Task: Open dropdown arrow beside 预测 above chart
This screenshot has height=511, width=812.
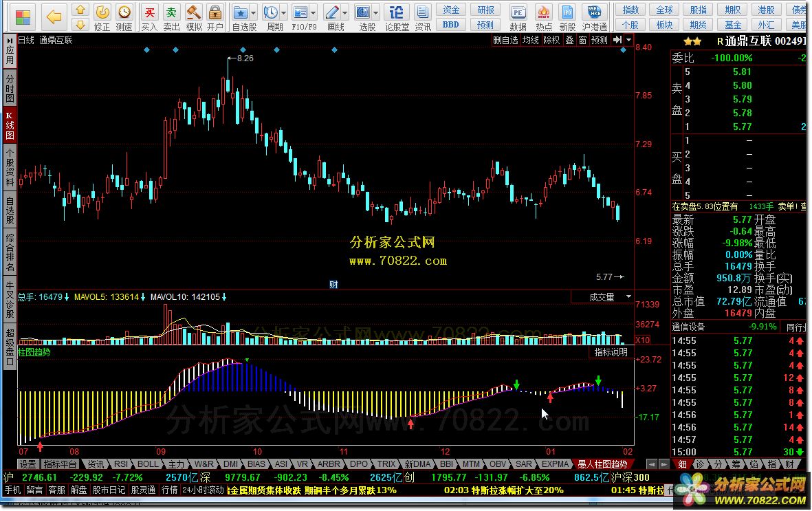Action: click(x=628, y=40)
